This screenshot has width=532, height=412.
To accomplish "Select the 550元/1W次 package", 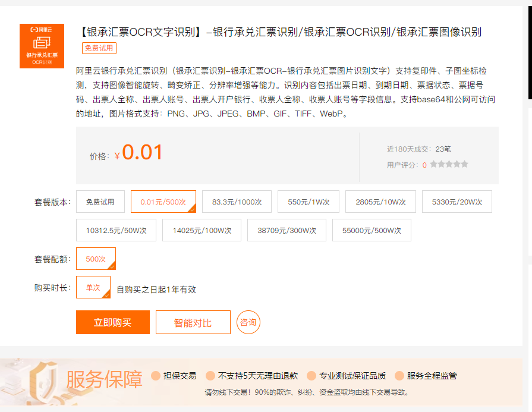I will [x=309, y=202].
